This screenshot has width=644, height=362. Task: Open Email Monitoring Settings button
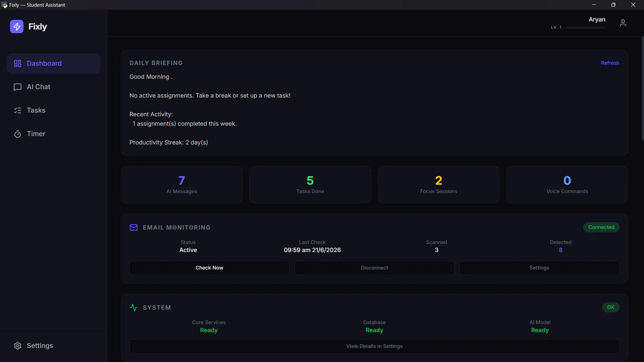pos(539,268)
